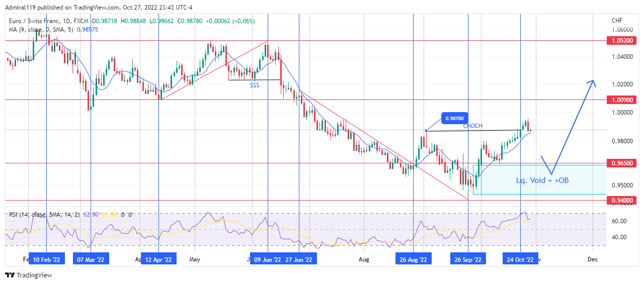Click the RSI 40.00 axis label

(619, 237)
